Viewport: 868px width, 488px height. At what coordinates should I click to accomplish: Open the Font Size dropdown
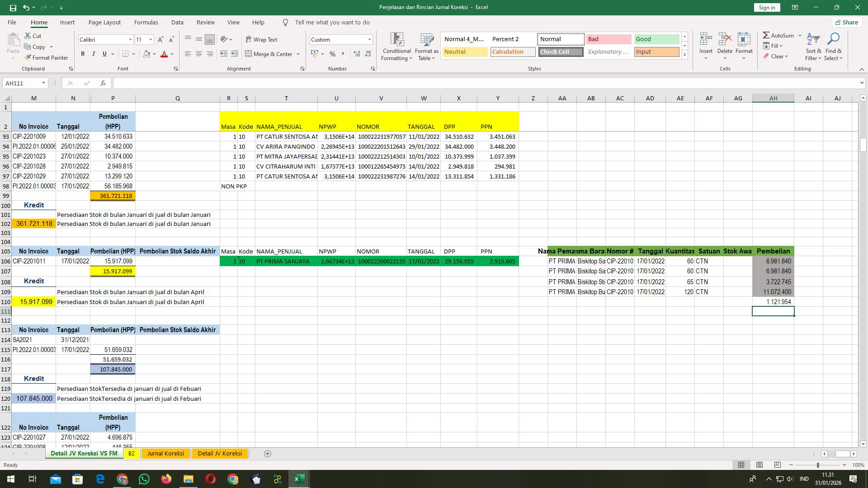pos(150,40)
